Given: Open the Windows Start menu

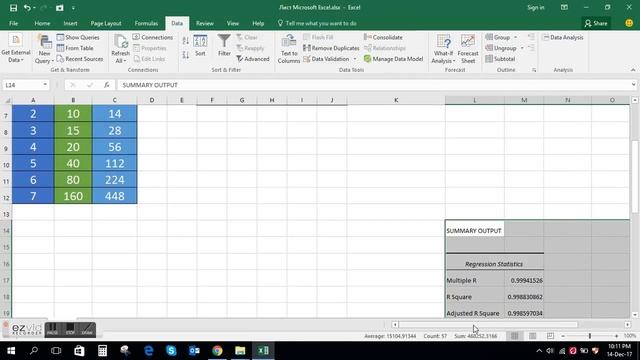Looking at the screenshot, I should pos(11,351).
